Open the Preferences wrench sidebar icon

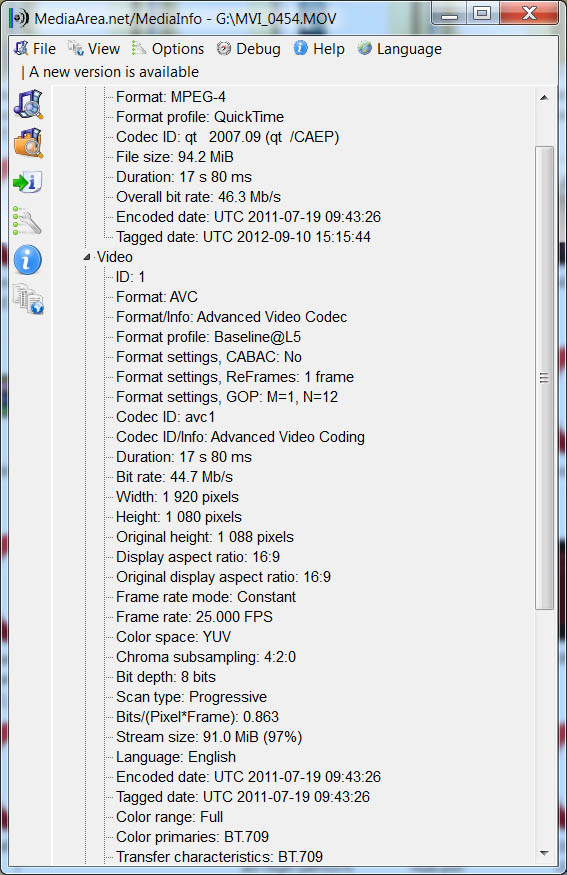click(x=28, y=220)
